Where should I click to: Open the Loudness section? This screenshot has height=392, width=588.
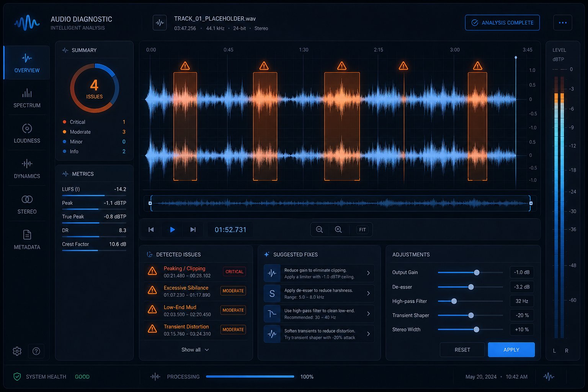coord(27,133)
